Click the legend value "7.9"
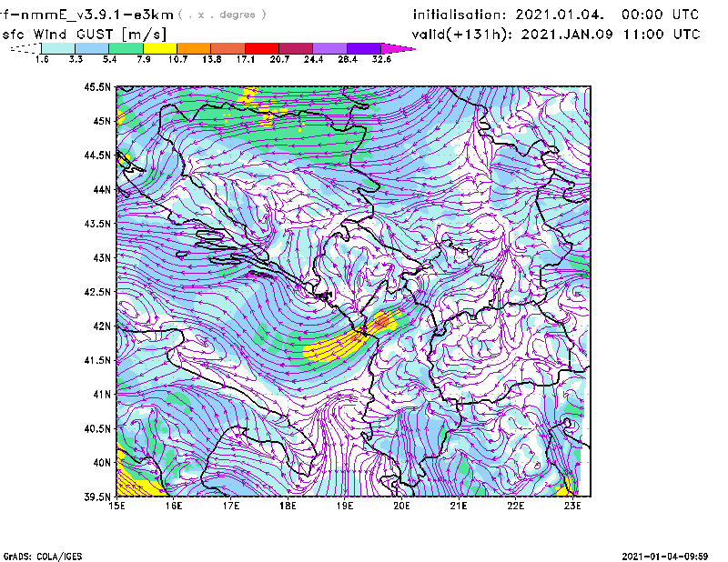The height and width of the screenshot is (562, 728). coord(144,59)
